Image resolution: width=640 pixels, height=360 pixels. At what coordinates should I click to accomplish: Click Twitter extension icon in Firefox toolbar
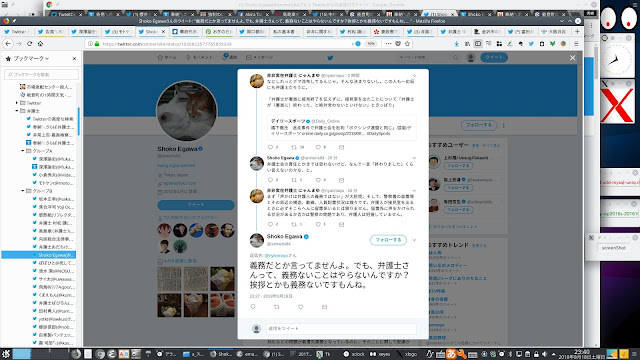click(531, 44)
